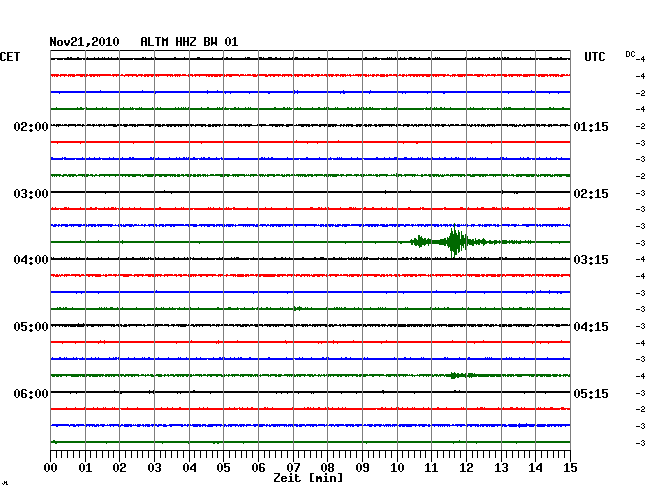Select minute tick label 14
This screenshot has width=650, height=494.
click(535, 468)
